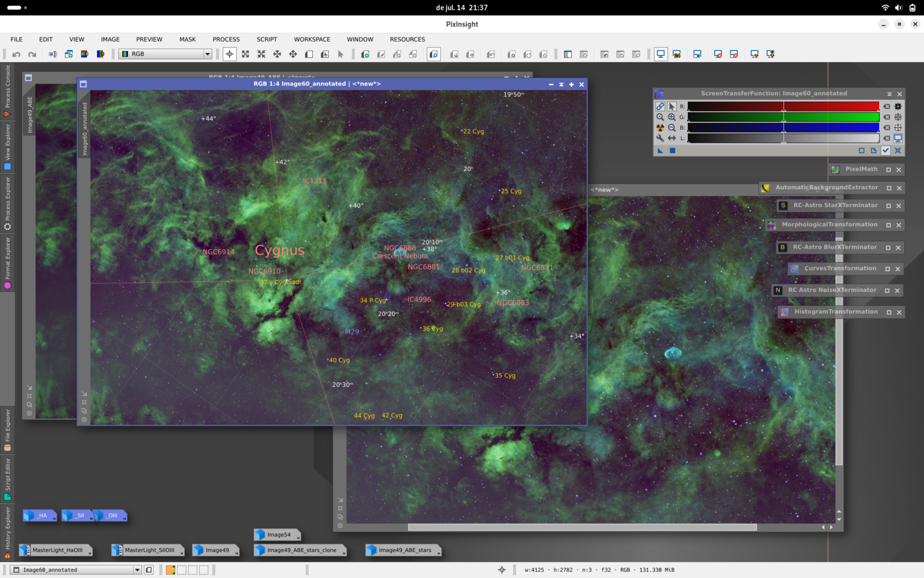This screenshot has width=924, height=578.
Task: Toggle the STF link RGB channels button
Action: click(x=660, y=106)
